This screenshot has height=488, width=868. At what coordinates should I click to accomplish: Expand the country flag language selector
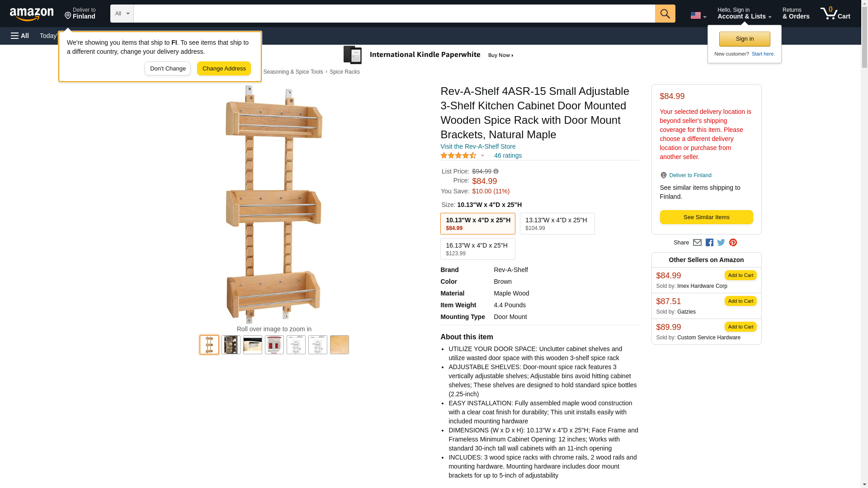click(698, 15)
